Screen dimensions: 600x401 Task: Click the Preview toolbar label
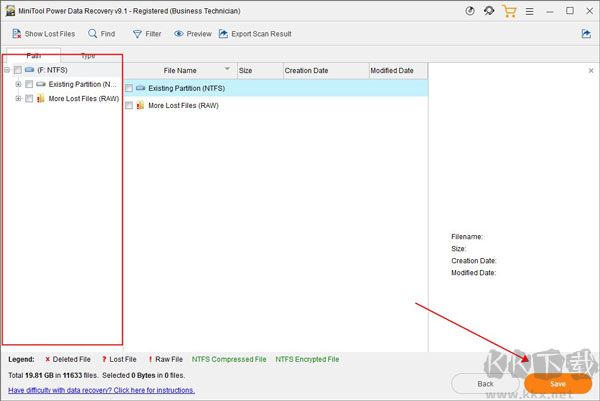click(199, 34)
